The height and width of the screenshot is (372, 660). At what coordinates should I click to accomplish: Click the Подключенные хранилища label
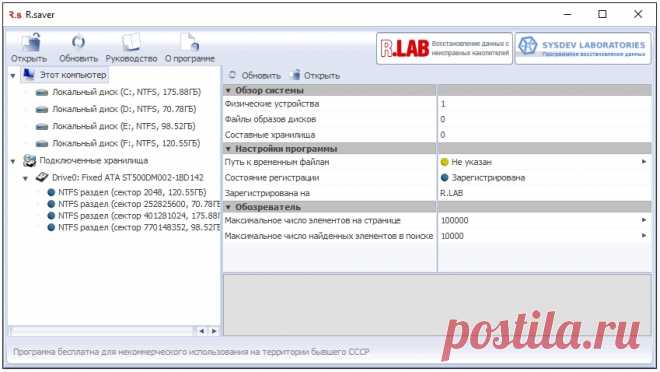[x=93, y=161]
